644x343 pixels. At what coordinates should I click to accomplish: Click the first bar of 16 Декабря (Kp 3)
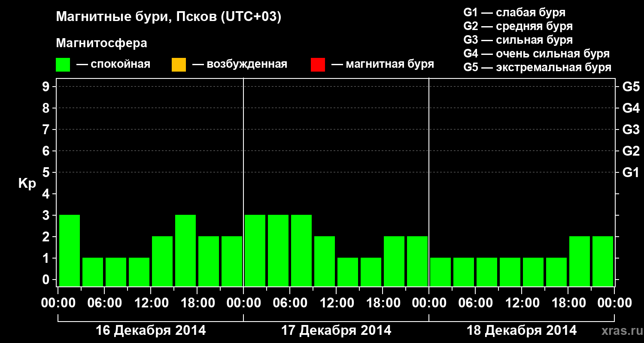point(70,250)
